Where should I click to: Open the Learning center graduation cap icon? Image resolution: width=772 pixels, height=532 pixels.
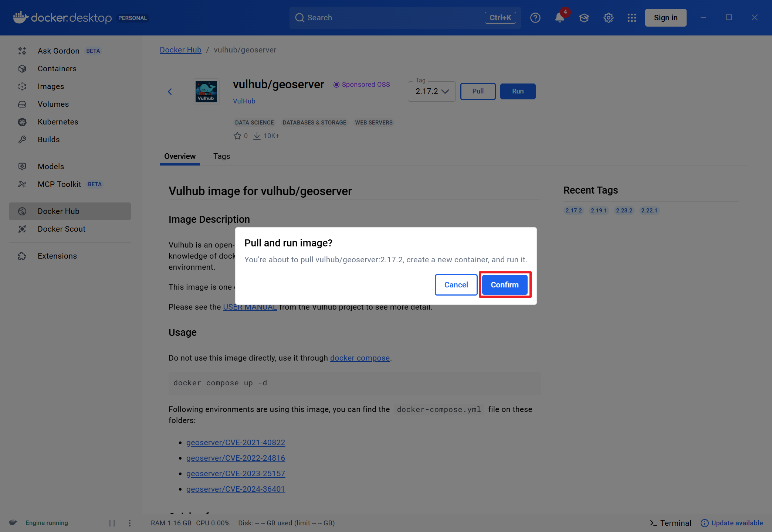click(x=584, y=18)
